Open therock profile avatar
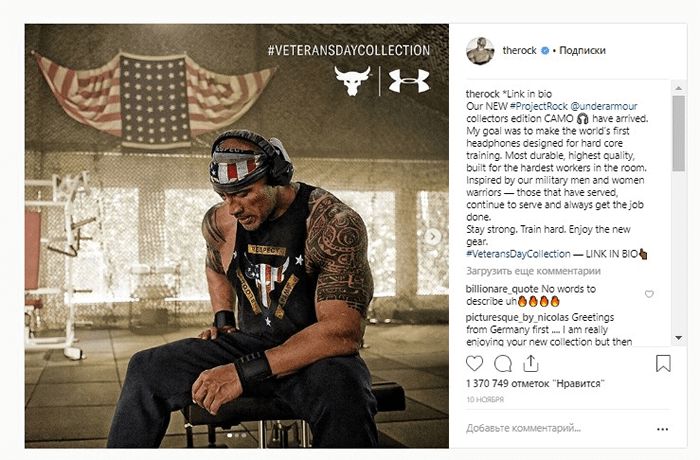The width and height of the screenshot is (700, 460). click(x=480, y=50)
